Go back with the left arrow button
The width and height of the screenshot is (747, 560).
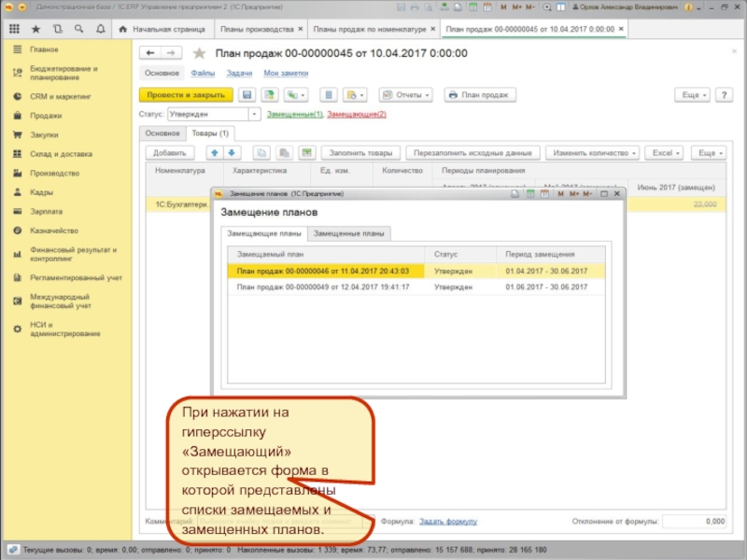[150, 53]
